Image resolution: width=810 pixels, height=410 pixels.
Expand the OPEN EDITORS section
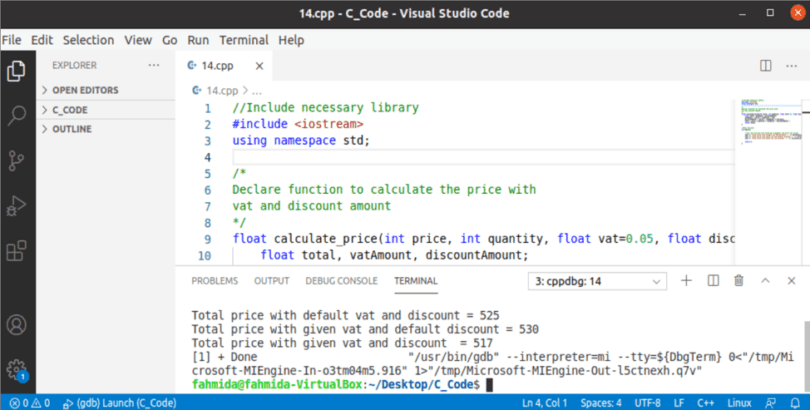click(x=85, y=90)
